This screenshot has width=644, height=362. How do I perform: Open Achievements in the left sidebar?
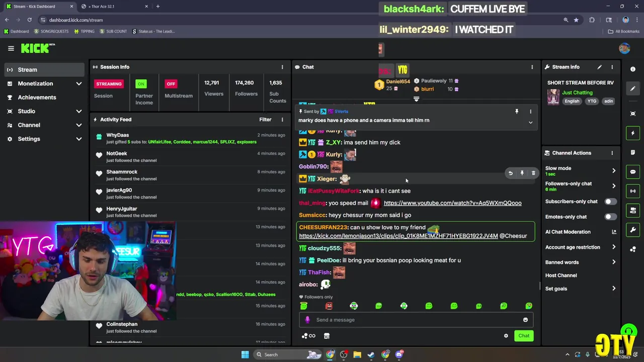[x=44, y=98]
